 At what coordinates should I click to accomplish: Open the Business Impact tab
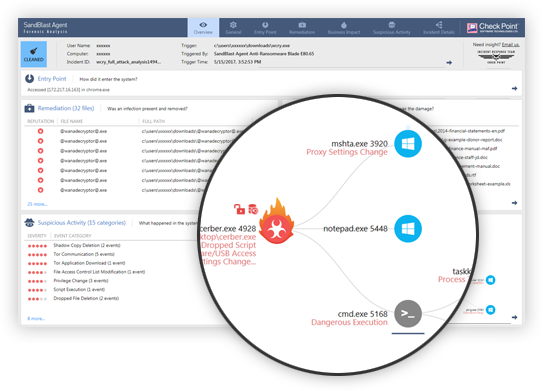(344, 28)
